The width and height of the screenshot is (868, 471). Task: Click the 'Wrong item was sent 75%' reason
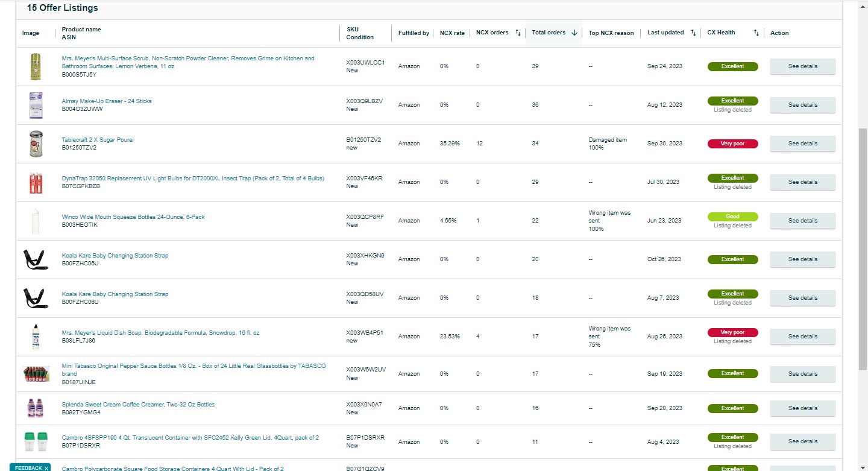[x=609, y=337]
